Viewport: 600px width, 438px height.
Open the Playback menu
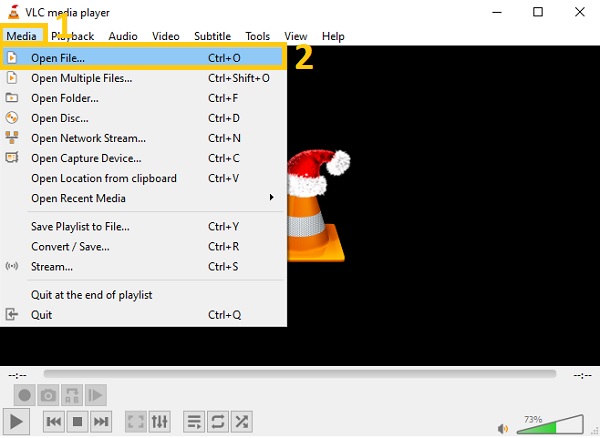click(x=73, y=36)
